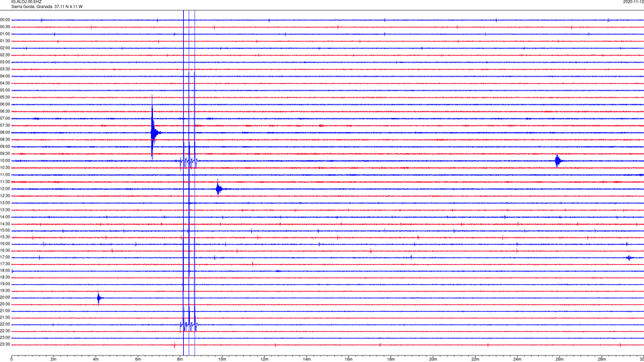Click the 17:00 row time label
This screenshot has width=644, height=362.
[5, 257]
